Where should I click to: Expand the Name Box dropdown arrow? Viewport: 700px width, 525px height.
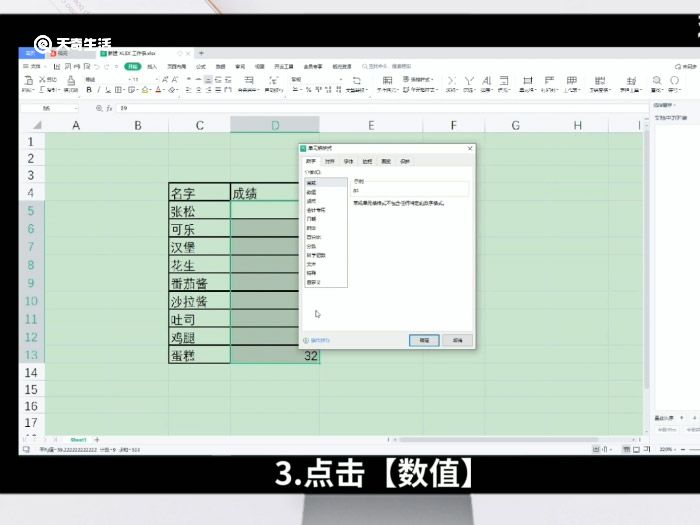76,108
